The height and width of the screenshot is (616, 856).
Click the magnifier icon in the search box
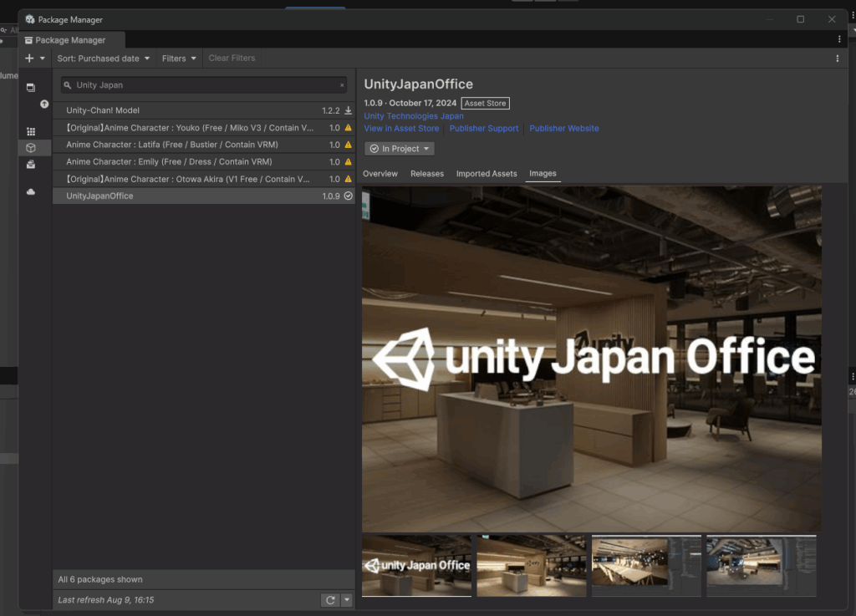tap(68, 85)
